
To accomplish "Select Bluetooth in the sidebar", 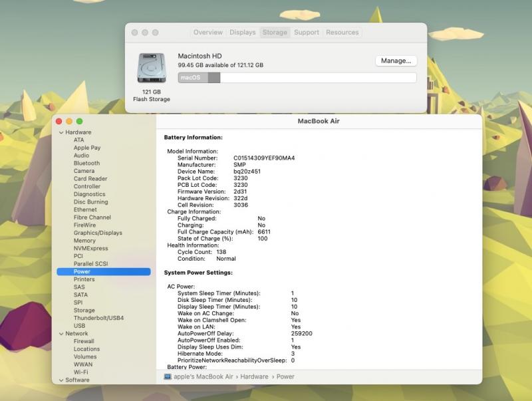I will point(87,163).
